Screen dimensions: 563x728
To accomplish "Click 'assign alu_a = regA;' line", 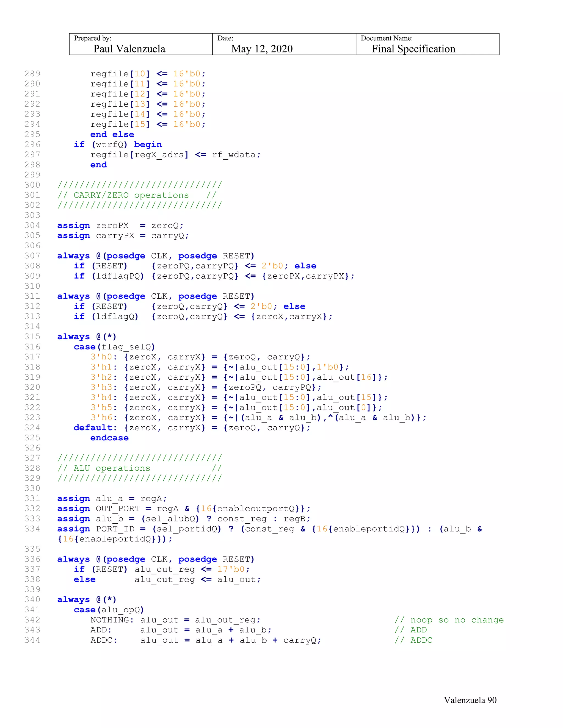I will pyautogui.click(x=112, y=499).
